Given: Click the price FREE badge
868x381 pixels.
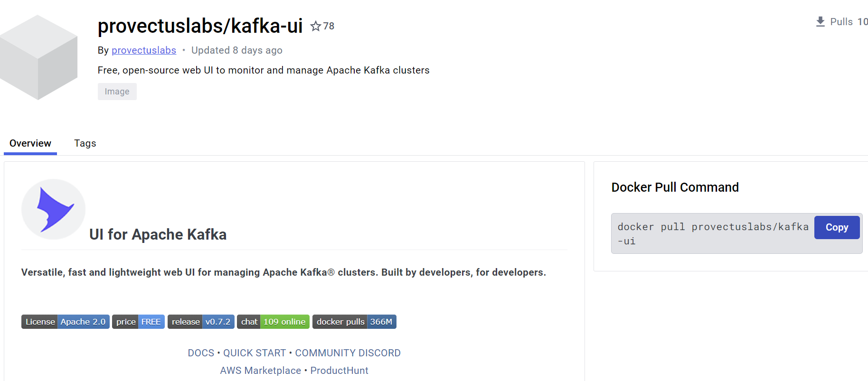Looking at the screenshot, I should point(138,322).
